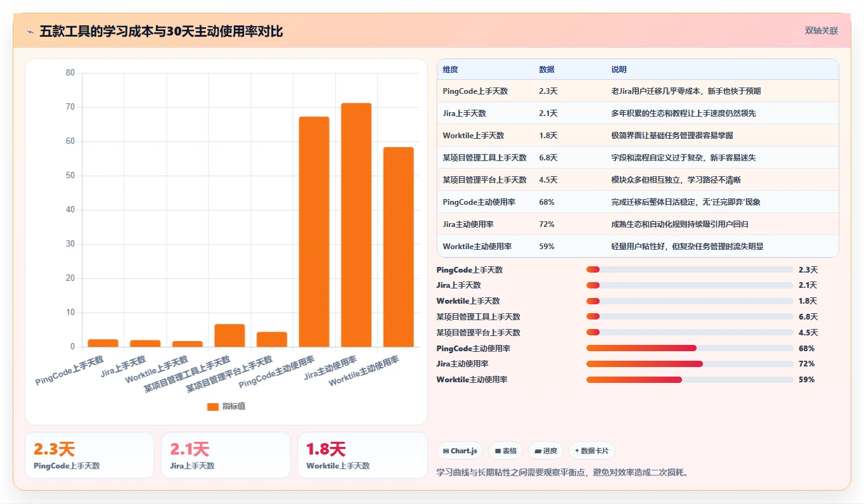864x504 pixels.
Task: Click the Chart.js tag chip
Action: coord(460,451)
